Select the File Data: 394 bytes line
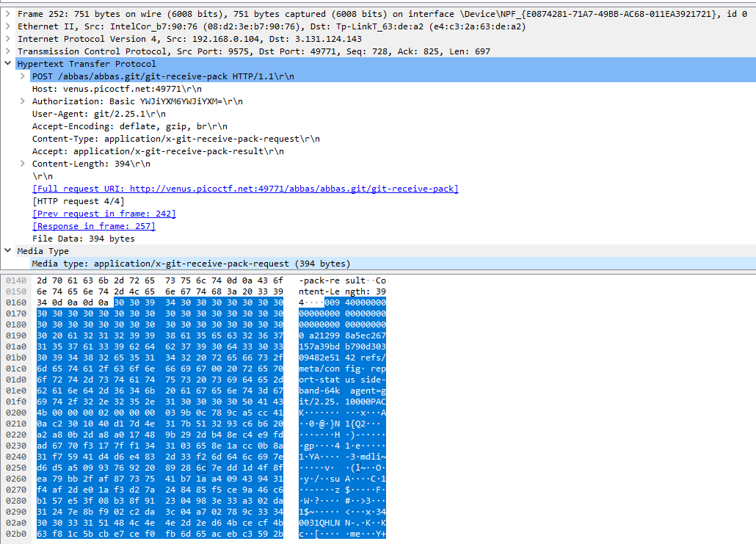Viewport: 756px width, 544px height. coord(84,239)
